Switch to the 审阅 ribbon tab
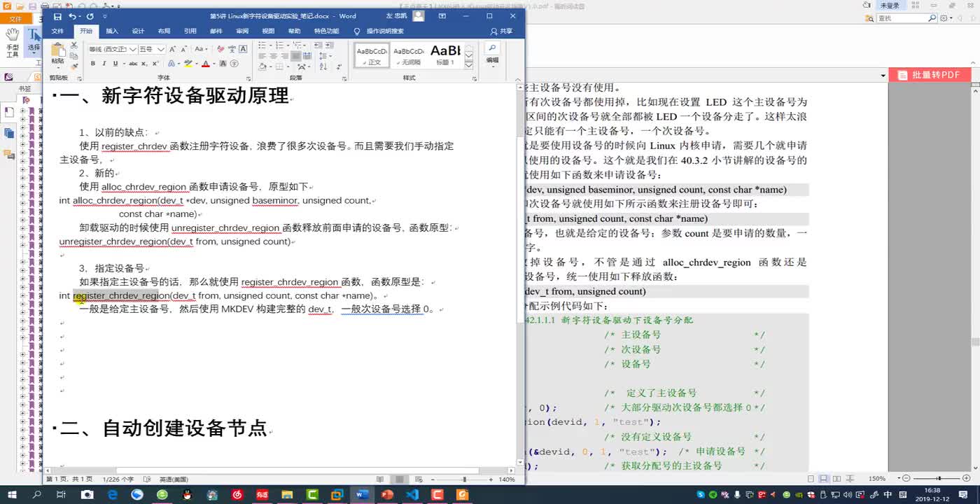This screenshot has width=980, height=504. point(242,31)
